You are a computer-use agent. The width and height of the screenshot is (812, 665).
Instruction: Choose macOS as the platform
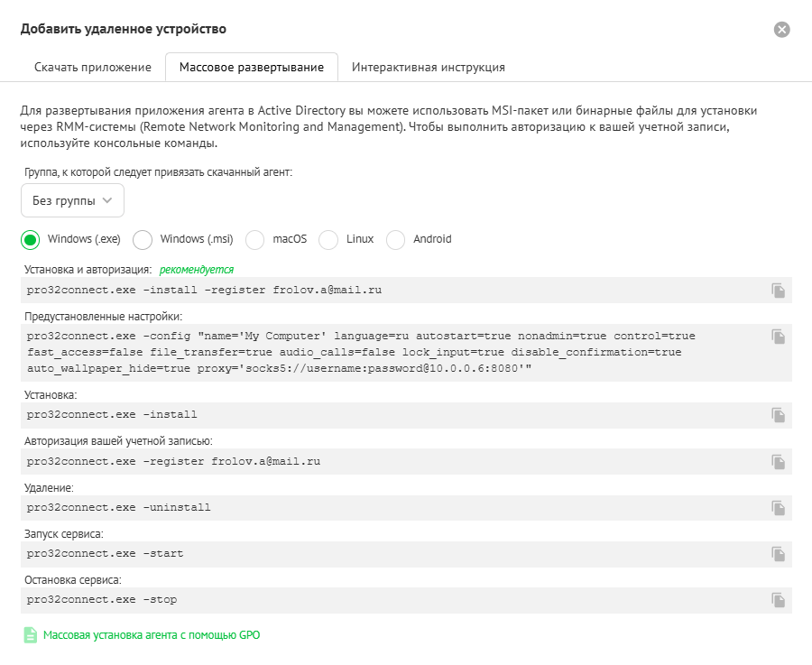255,239
